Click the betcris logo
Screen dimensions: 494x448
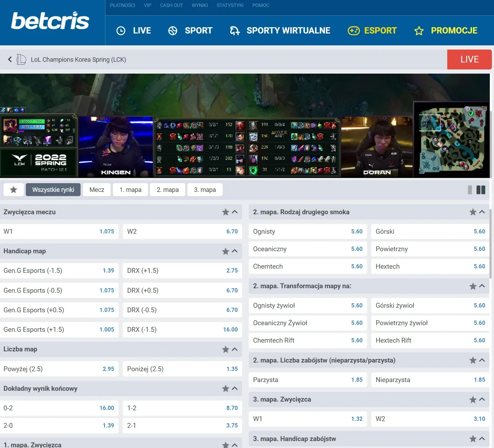pyautogui.click(x=50, y=21)
